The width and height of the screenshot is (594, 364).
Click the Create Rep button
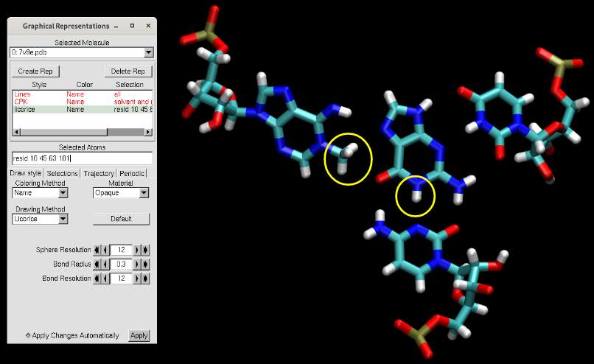[35, 71]
